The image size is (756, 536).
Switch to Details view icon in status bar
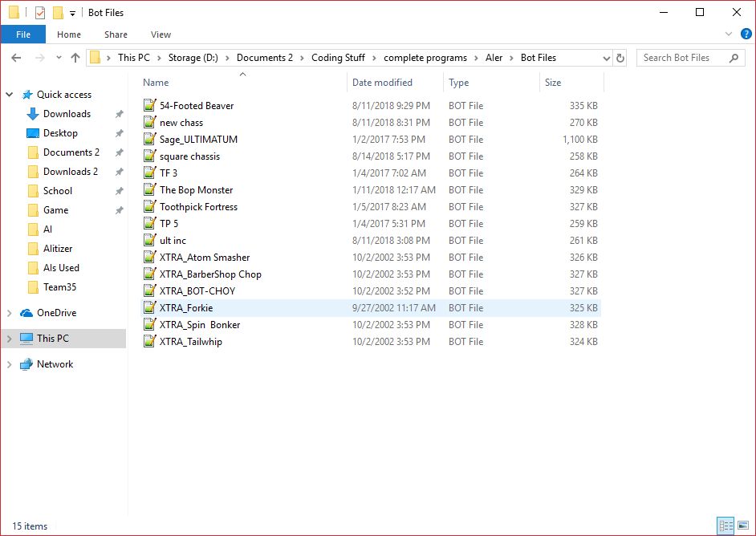tap(726, 526)
